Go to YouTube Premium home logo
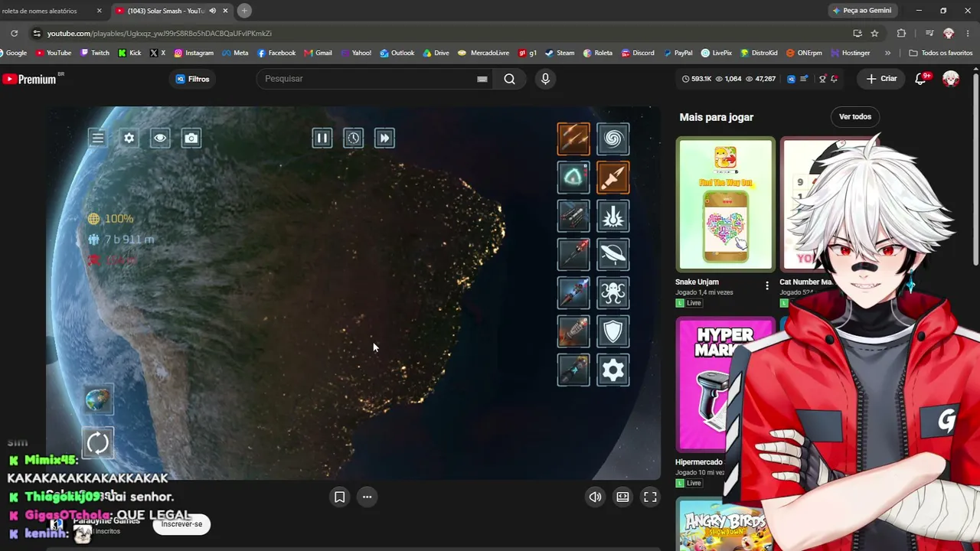 point(31,79)
